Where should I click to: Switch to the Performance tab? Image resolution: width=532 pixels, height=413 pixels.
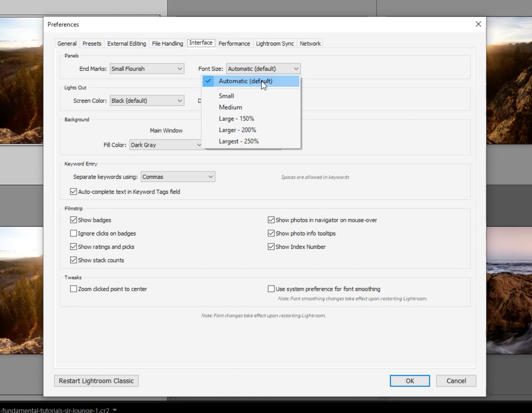pos(234,43)
